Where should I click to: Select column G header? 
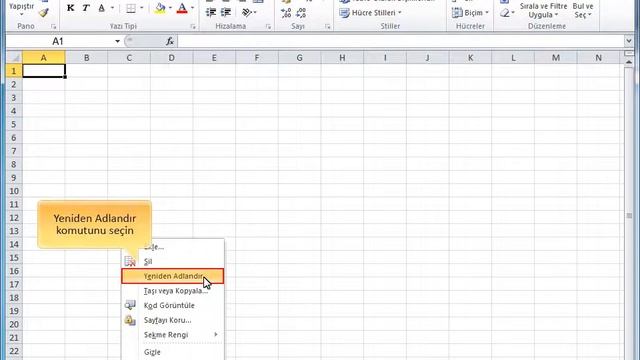(300, 58)
